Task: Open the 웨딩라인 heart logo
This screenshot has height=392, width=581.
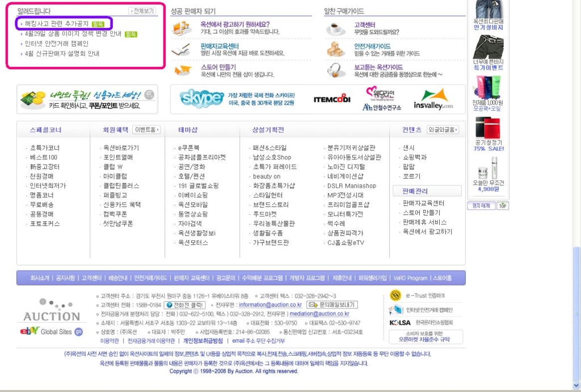Action: click(x=380, y=94)
